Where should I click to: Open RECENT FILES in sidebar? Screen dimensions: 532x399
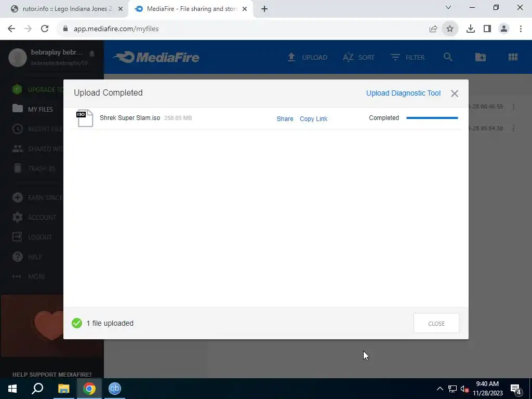(37, 129)
